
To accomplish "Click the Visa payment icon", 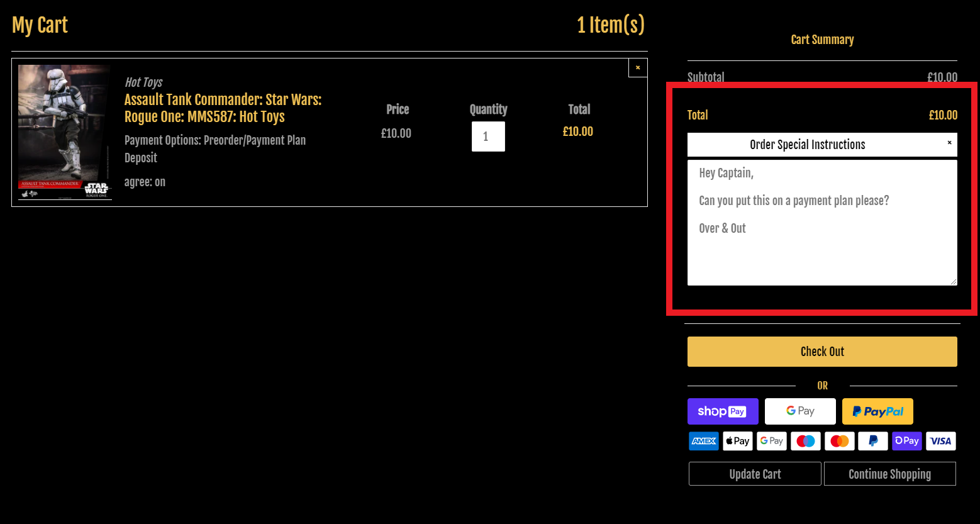I will pos(941,441).
